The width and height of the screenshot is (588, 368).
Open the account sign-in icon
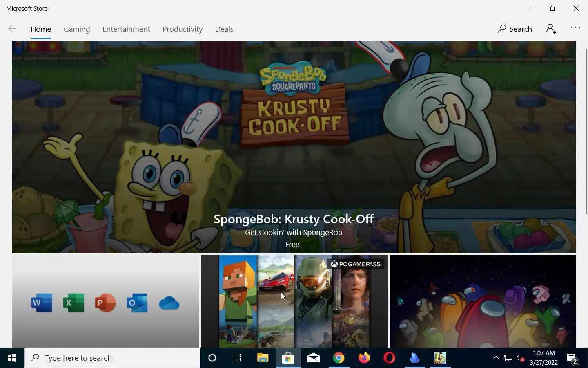pyautogui.click(x=551, y=29)
